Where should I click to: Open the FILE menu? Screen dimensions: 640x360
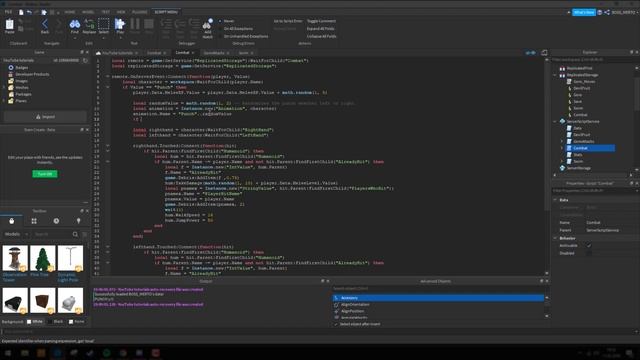(x=8, y=12)
